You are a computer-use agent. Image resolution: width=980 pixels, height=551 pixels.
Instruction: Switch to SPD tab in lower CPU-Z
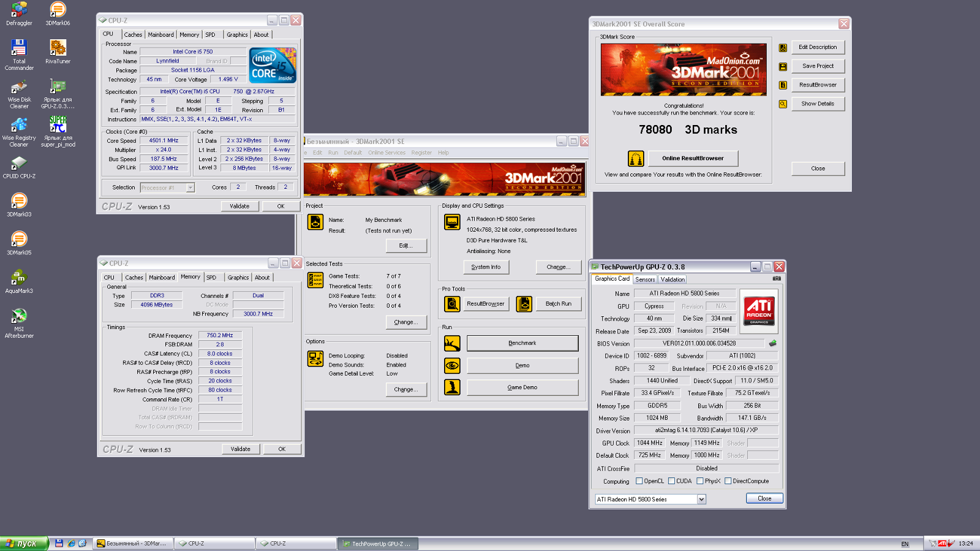(211, 278)
